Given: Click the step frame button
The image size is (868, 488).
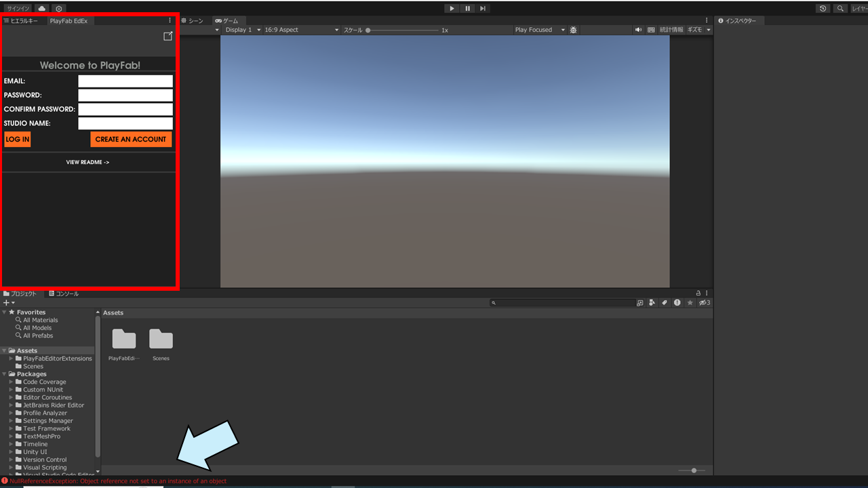Looking at the screenshot, I should click(483, 8).
